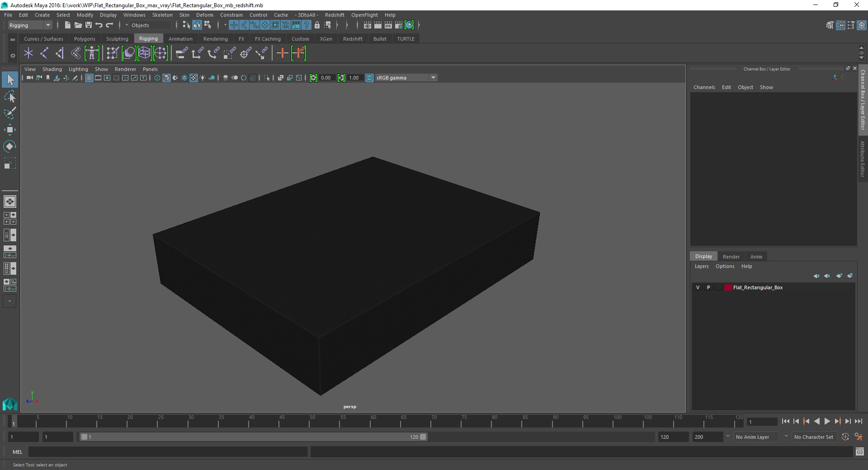Open the HumanIK character icon on shelf
The width and height of the screenshot is (868, 470).
tap(92, 53)
